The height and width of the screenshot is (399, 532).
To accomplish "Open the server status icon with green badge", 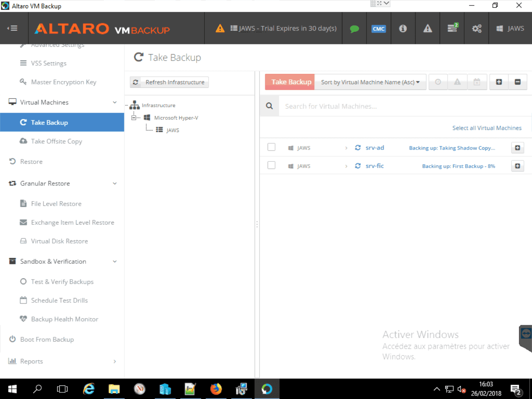I will 452,28.
